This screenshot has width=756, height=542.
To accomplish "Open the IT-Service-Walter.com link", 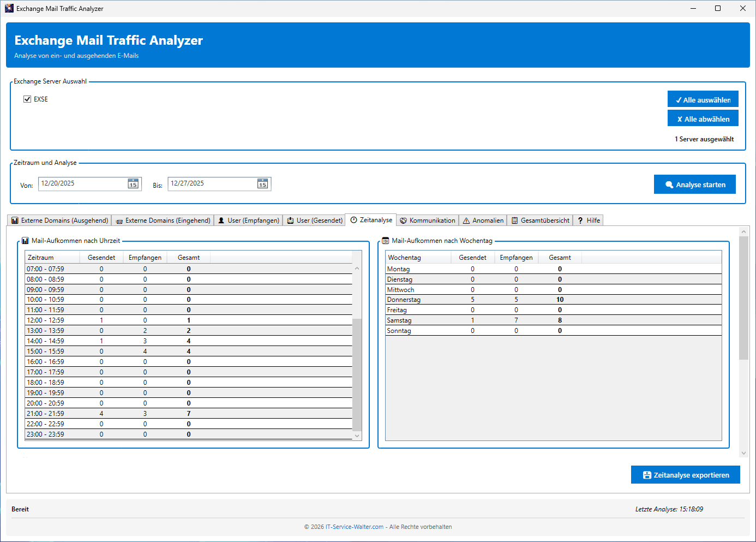I will pyautogui.click(x=355, y=527).
